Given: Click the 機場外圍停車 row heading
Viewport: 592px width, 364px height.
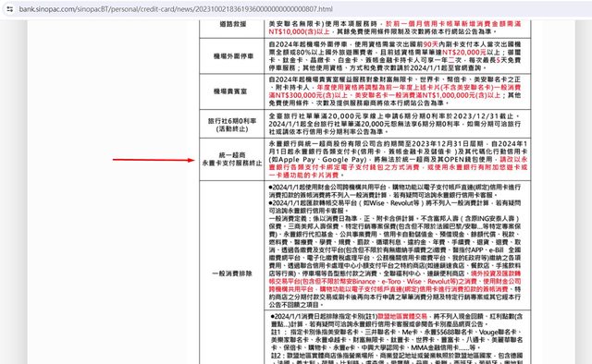Looking at the screenshot, I should [233, 56].
